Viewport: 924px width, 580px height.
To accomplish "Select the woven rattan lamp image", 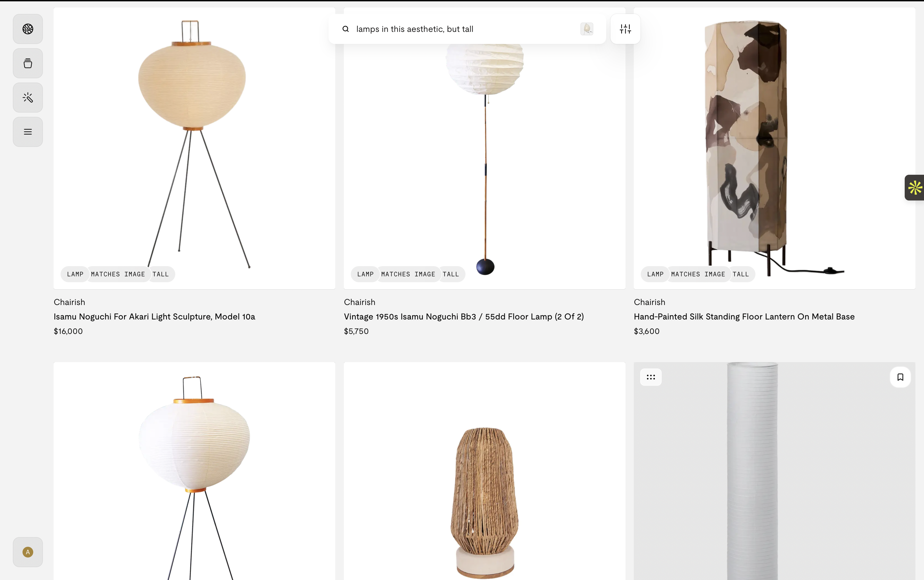I will (485, 471).
